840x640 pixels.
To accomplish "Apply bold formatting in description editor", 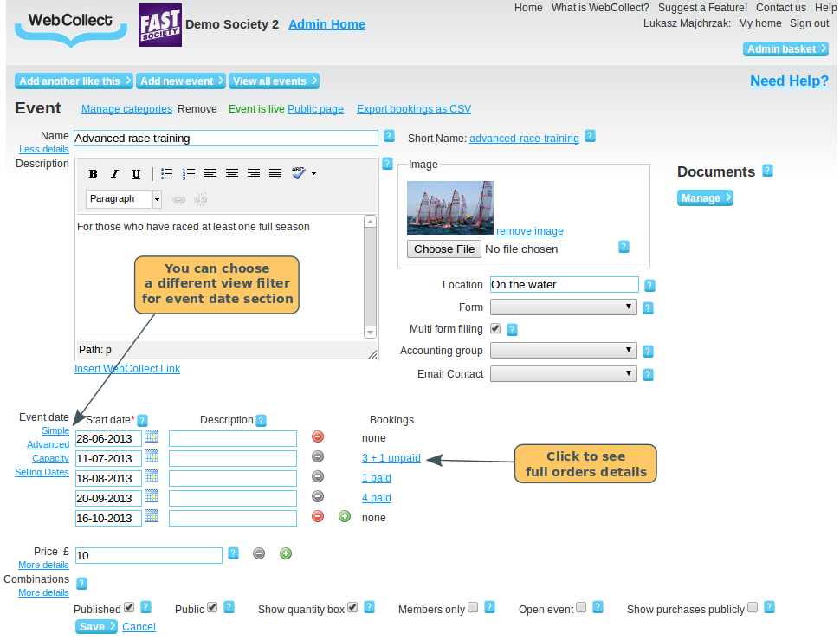I will tap(93, 173).
